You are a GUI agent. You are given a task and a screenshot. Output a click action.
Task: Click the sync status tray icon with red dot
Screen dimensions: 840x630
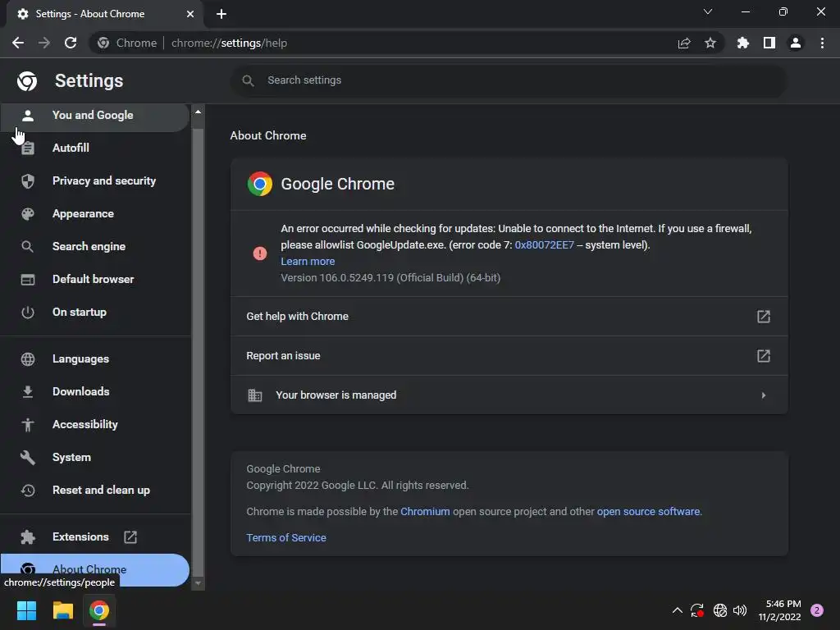[697, 610]
